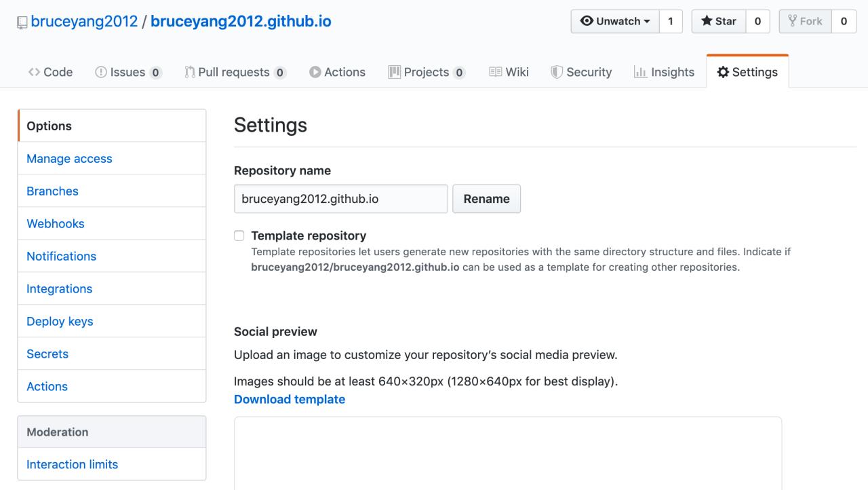This screenshot has width=868, height=490.
Task: Click the Issues tab exclamation icon
Action: pyautogui.click(x=101, y=72)
